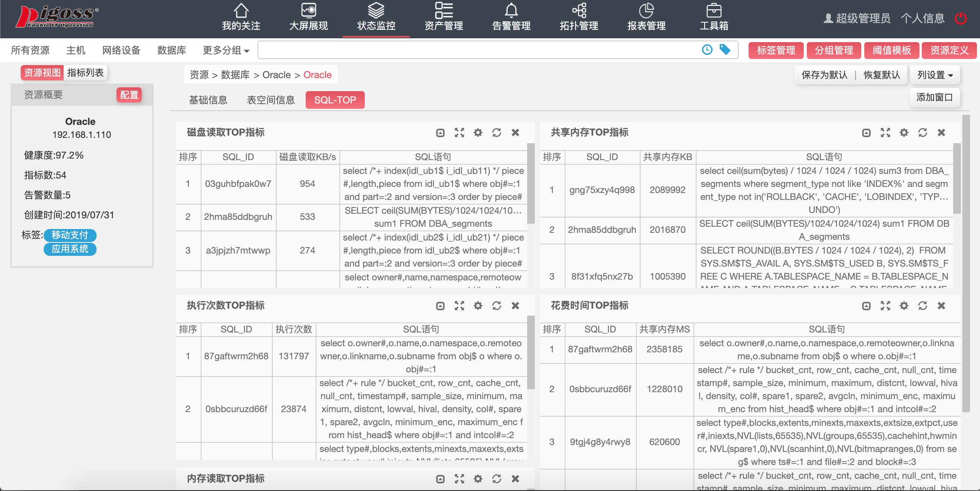Click 恢复默认 button
980x491 pixels.
click(x=882, y=75)
